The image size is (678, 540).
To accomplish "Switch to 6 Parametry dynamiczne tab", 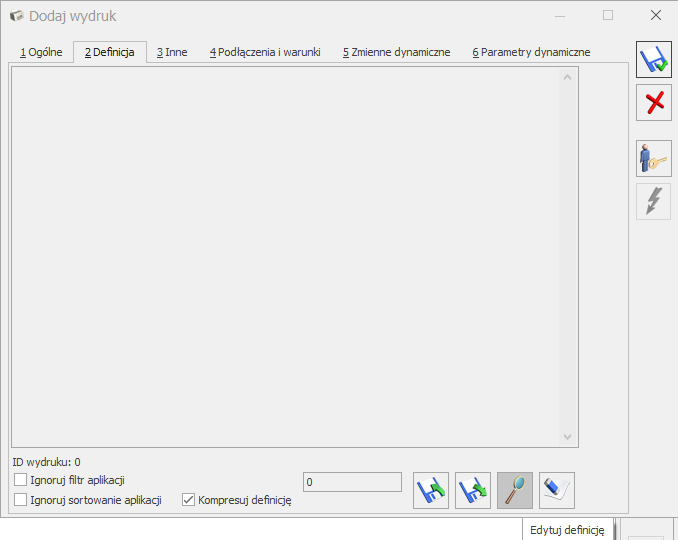I will 531,52.
